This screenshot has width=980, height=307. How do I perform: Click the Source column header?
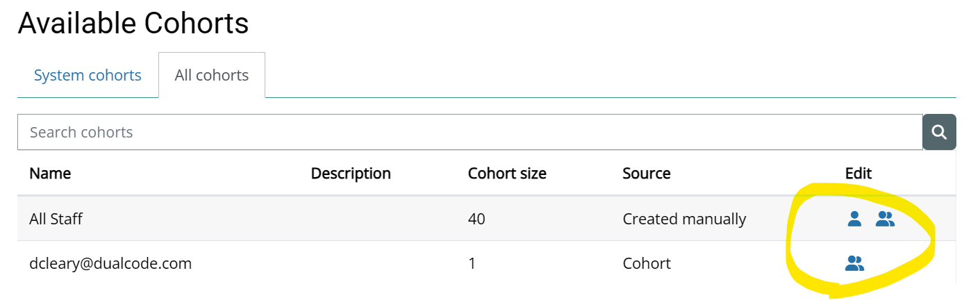point(647,174)
